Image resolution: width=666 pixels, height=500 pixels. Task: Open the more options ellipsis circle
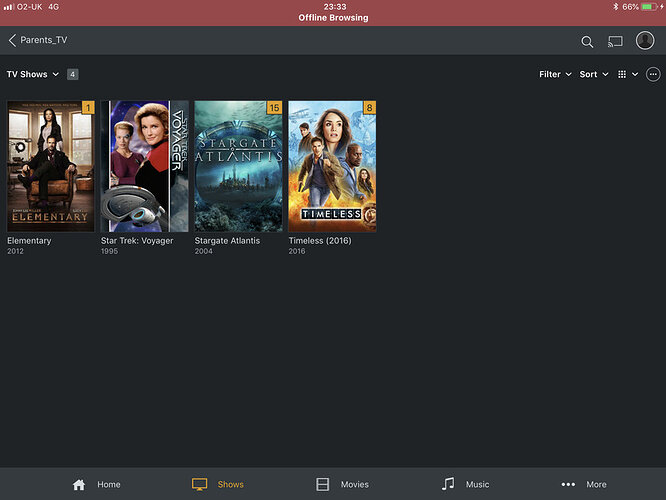tap(653, 74)
